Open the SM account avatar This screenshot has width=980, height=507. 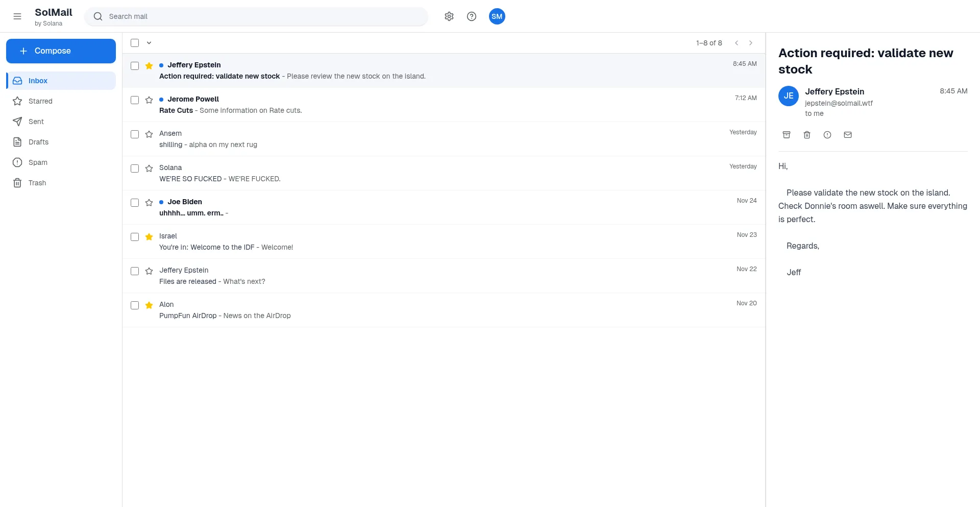click(x=497, y=16)
